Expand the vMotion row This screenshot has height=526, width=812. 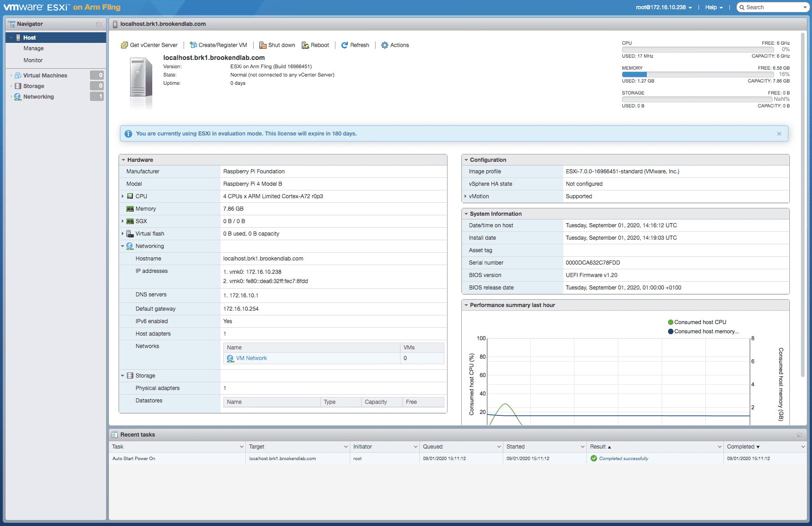465,196
